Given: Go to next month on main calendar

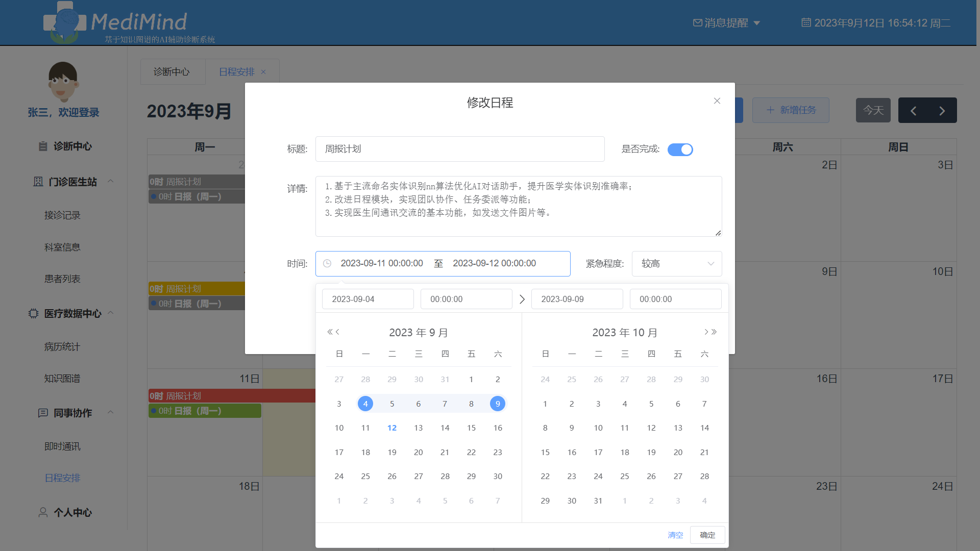Looking at the screenshot, I should (942, 111).
